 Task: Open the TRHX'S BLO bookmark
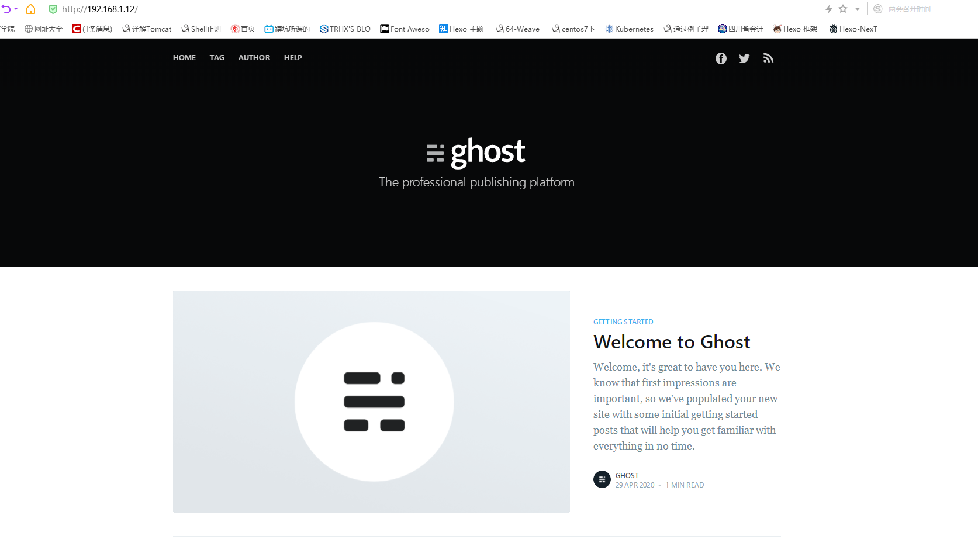[345, 29]
